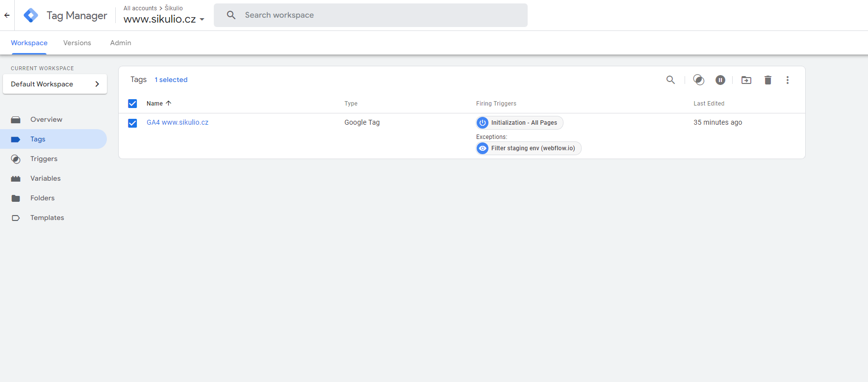This screenshot has height=382, width=868.
Task: Click the sort arrow next to Name
Action: (x=169, y=103)
